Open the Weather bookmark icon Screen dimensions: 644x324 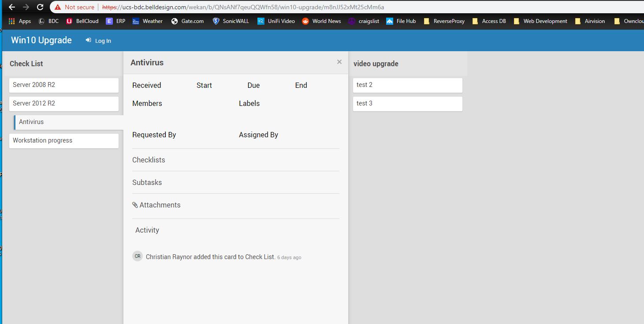point(135,21)
